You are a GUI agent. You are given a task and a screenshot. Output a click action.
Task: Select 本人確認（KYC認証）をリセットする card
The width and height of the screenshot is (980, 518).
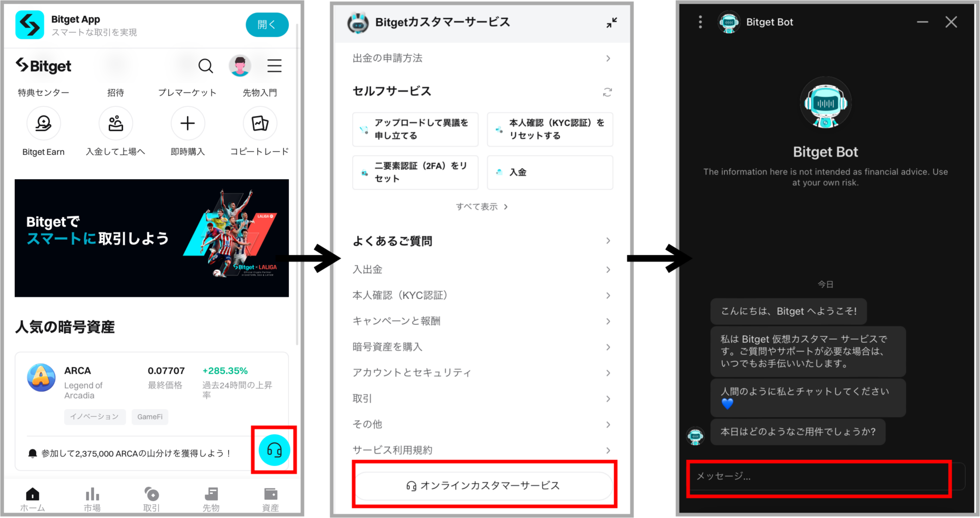click(550, 129)
